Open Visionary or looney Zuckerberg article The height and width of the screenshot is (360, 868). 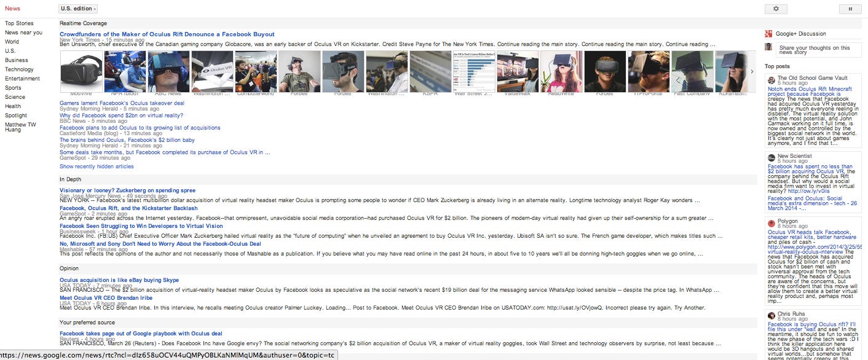127,190
